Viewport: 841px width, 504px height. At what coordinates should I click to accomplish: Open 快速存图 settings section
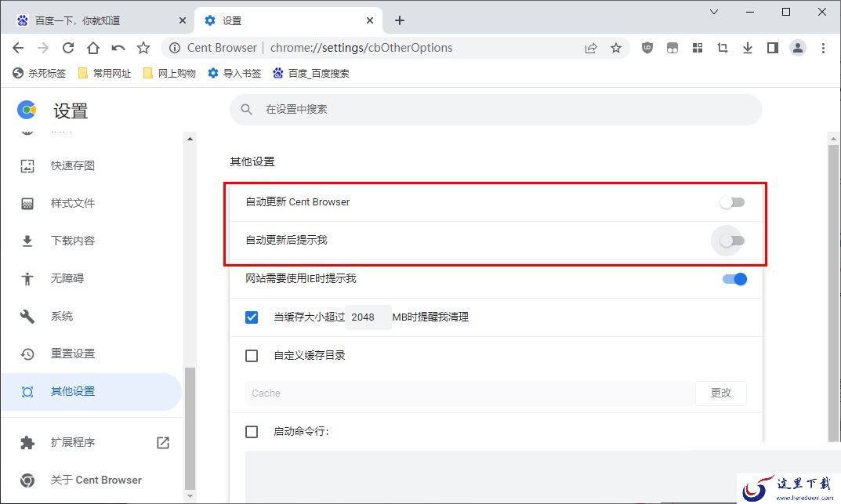(x=92, y=165)
